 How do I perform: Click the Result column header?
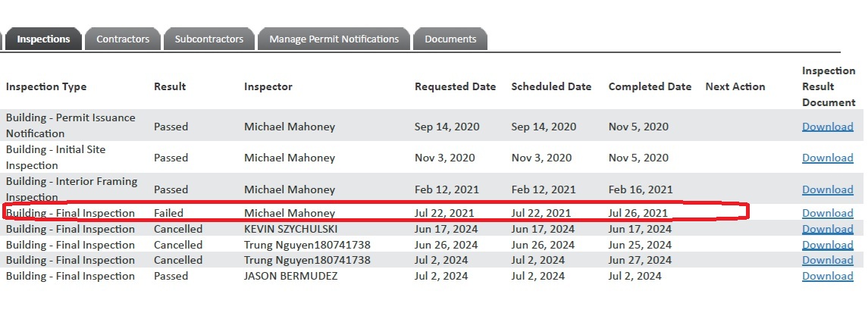pyautogui.click(x=170, y=87)
